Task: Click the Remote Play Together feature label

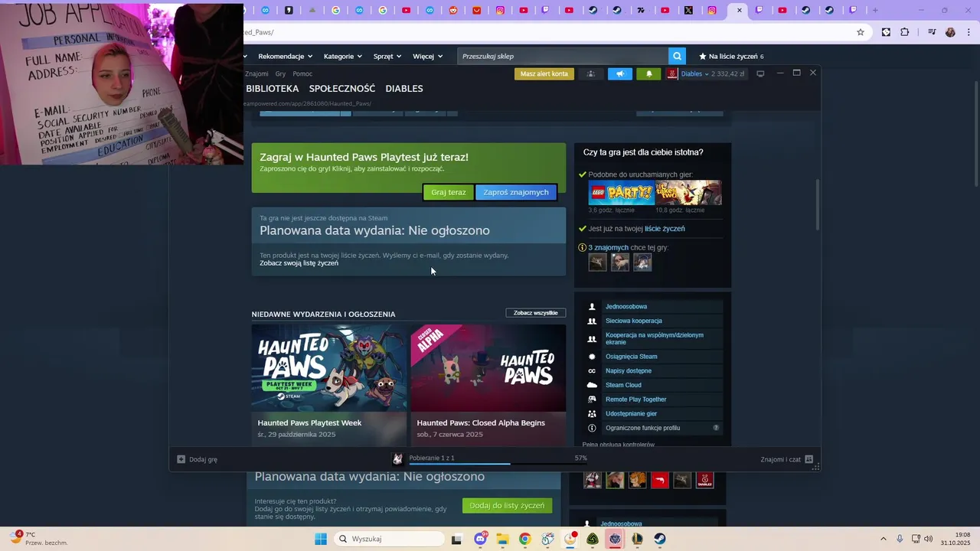Action: (x=636, y=399)
